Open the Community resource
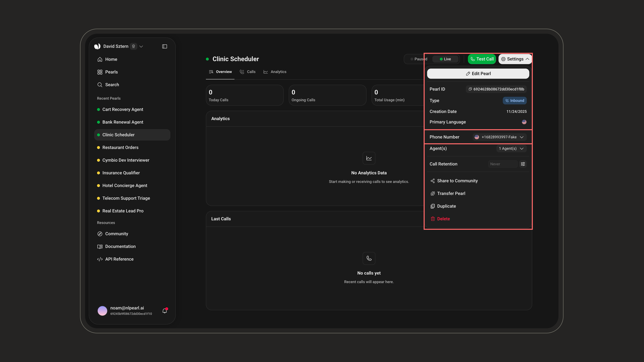Screen dimensions: 644x362 click(132, 234)
